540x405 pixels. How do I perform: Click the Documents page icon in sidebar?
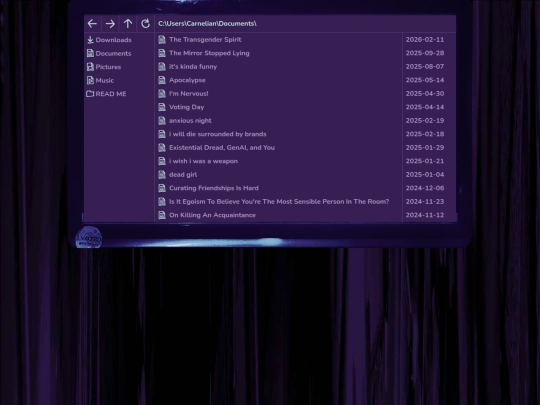point(90,53)
